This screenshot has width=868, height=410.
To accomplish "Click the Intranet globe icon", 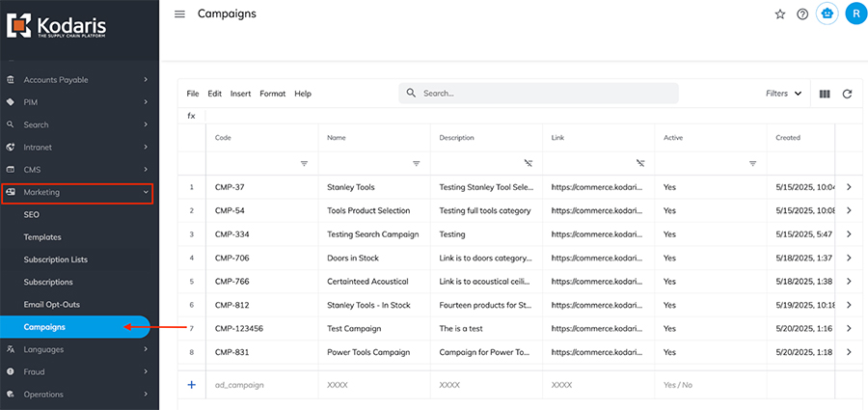I will [11, 148].
